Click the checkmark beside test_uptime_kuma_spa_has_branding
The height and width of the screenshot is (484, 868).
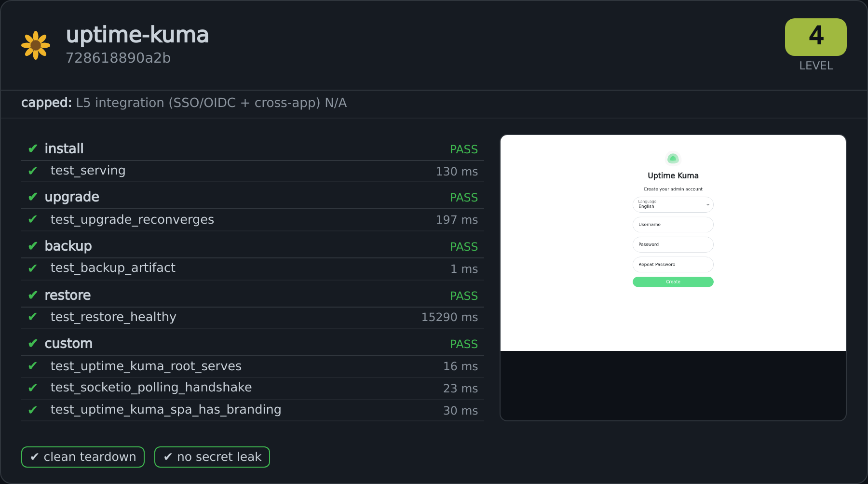click(33, 410)
